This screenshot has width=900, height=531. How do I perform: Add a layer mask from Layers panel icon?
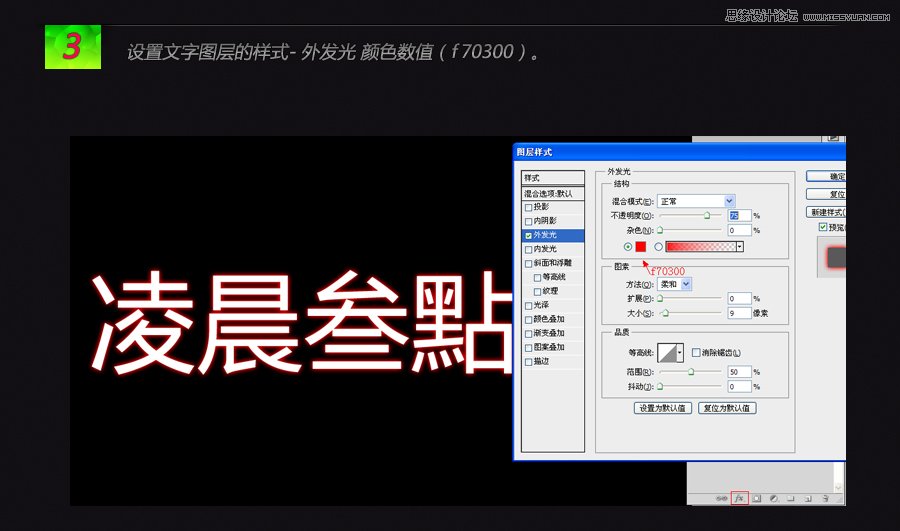click(757, 498)
